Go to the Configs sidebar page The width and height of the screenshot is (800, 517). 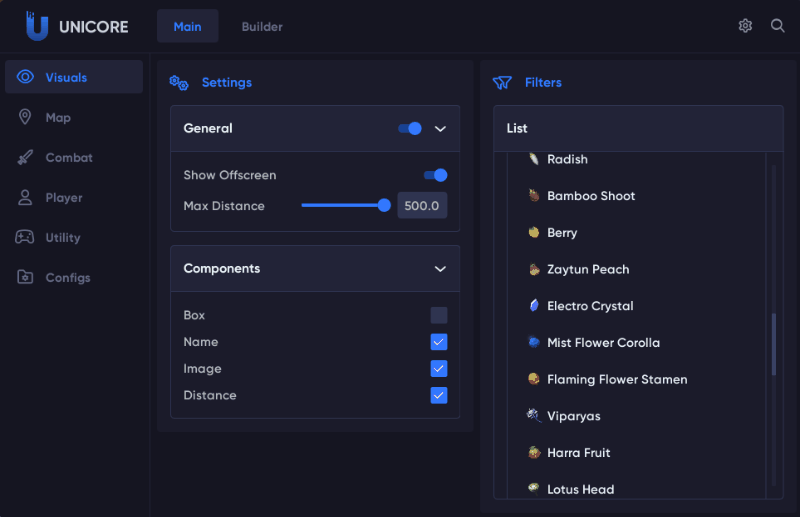(x=68, y=277)
